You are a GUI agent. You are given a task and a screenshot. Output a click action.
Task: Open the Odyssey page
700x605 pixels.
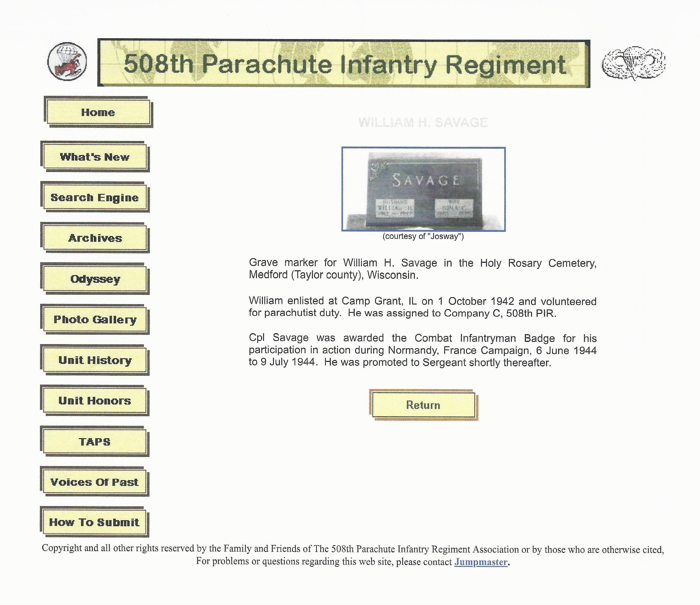95,279
